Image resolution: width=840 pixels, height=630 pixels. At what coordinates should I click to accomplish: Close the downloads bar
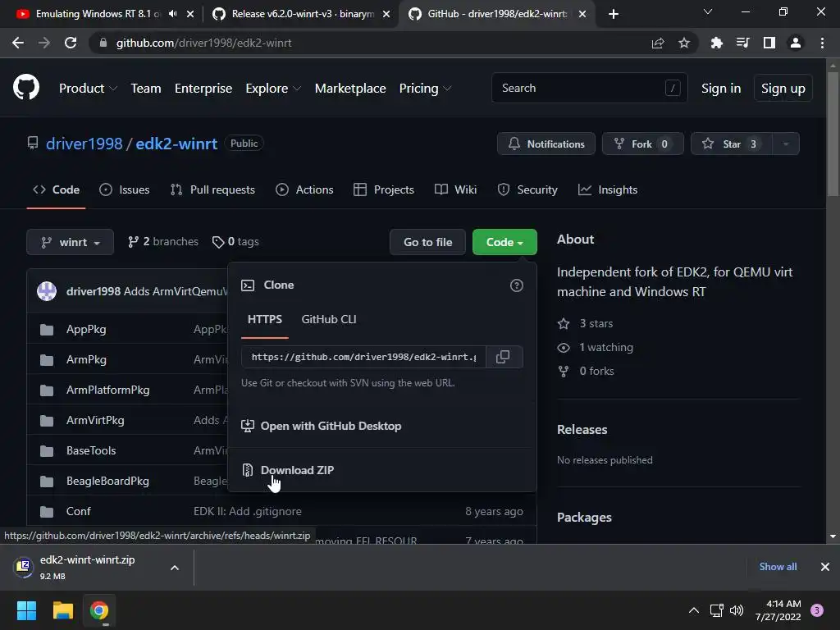pos(825,566)
